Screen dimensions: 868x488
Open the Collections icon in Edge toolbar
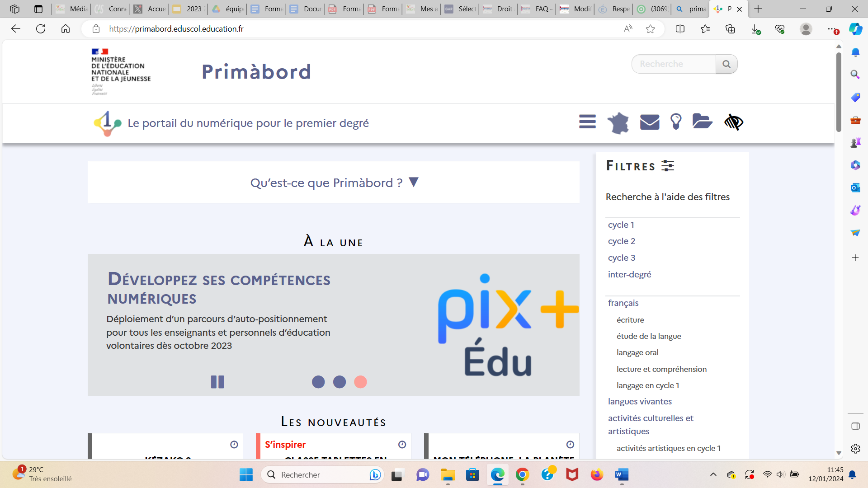[730, 29]
